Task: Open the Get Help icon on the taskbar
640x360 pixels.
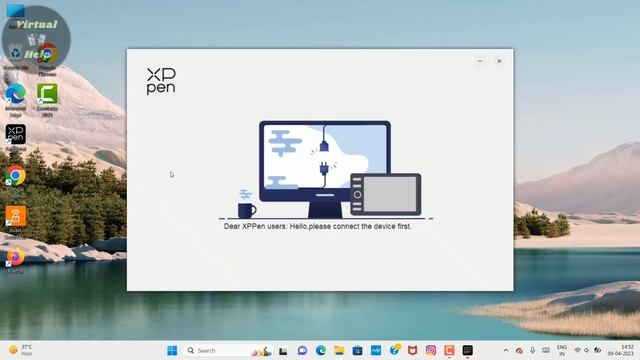Action: pyautogui.click(x=395, y=350)
